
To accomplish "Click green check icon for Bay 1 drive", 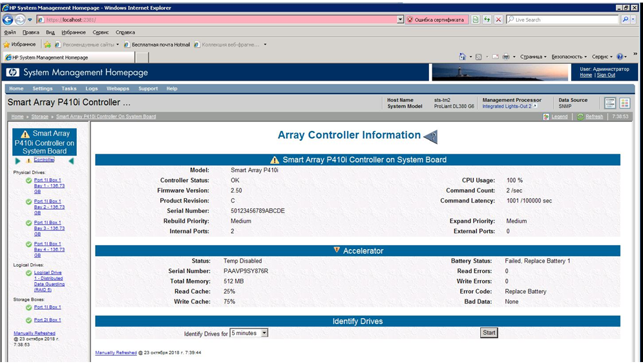I will [x=28, y=181].
